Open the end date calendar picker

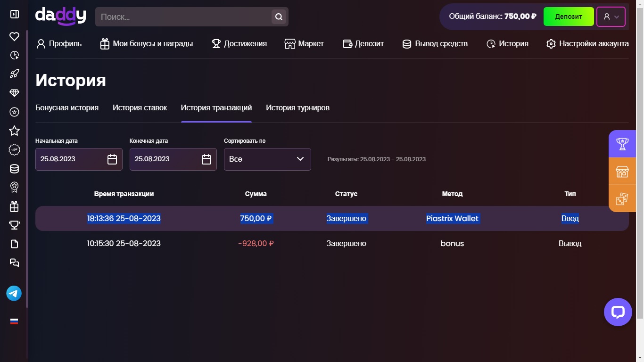coord(206,159)
